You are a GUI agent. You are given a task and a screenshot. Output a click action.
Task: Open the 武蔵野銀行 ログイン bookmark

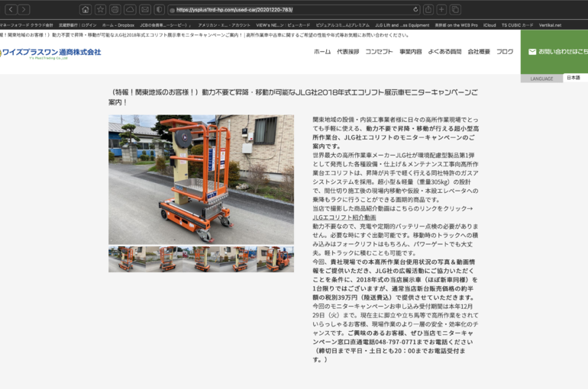pyautogui.click(x=78, y=25)
